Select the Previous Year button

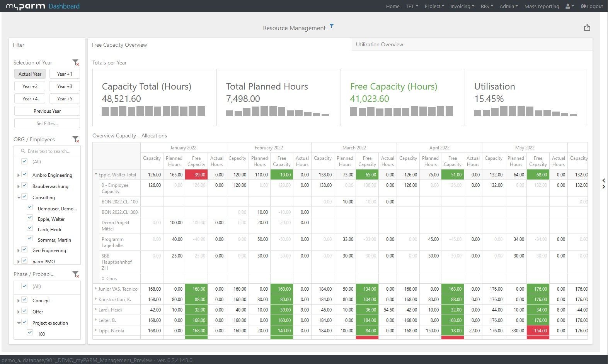coord(47,111)
